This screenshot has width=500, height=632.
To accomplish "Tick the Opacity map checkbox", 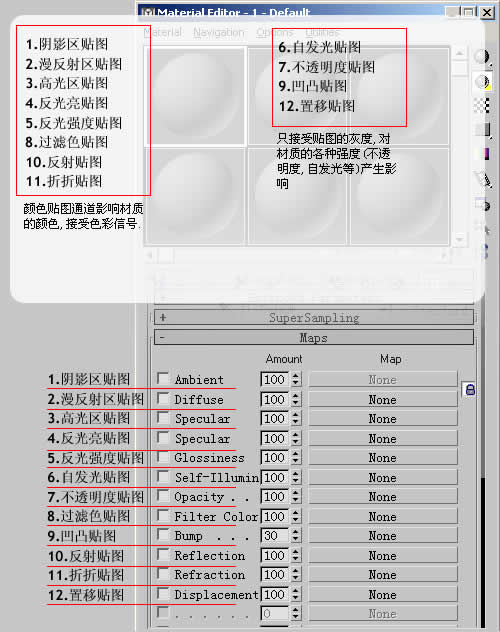I will click(163, 495).
